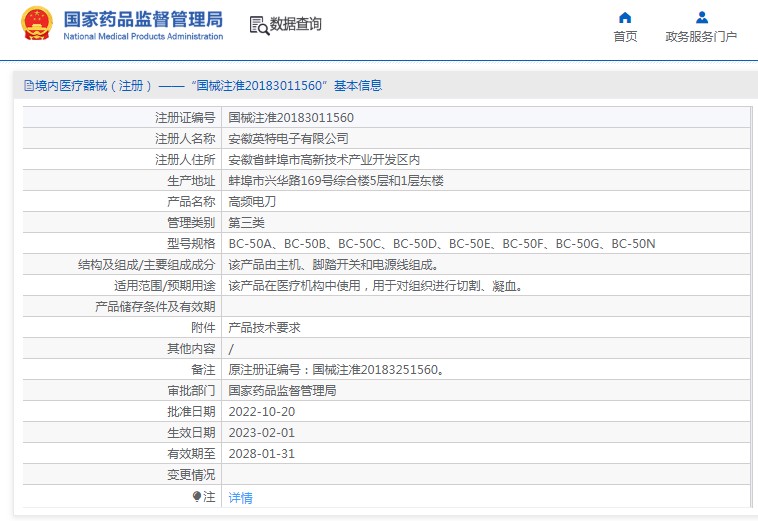
Task: Open the 详情 link
Action: coord(240,497)
